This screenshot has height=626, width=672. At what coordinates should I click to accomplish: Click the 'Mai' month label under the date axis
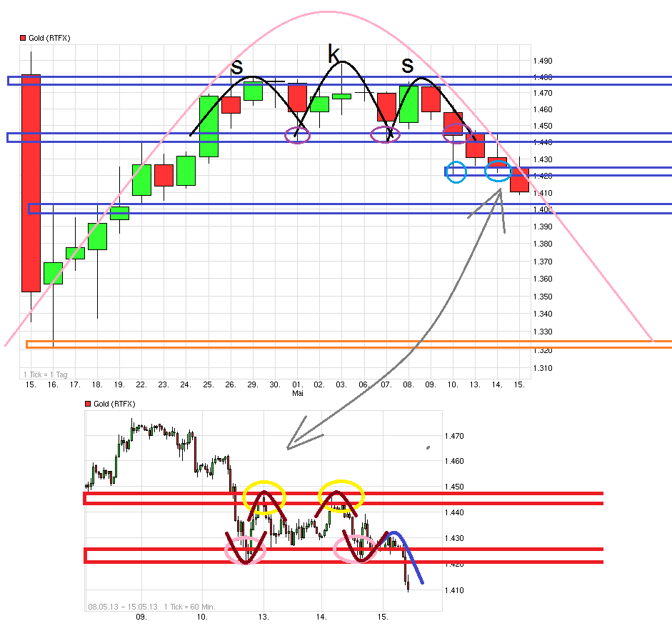(297, 393)
